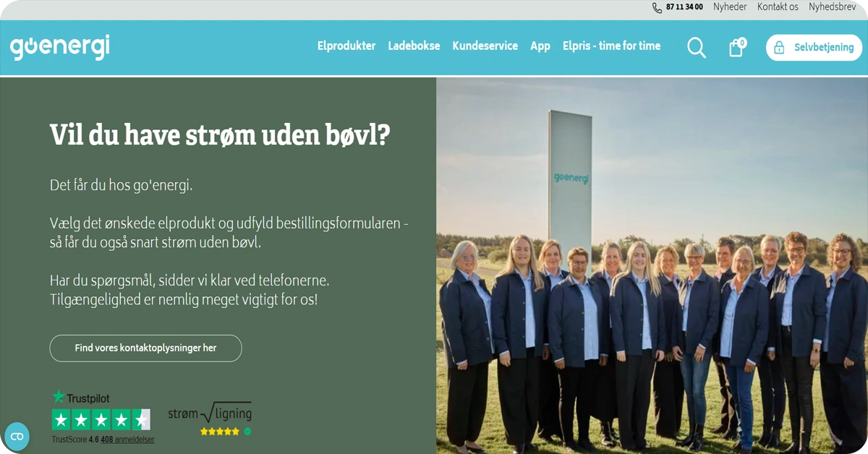The image size is (868, 454).
Task: Click the phone icon beside 87 11 34 00
Action: (657, 7)
